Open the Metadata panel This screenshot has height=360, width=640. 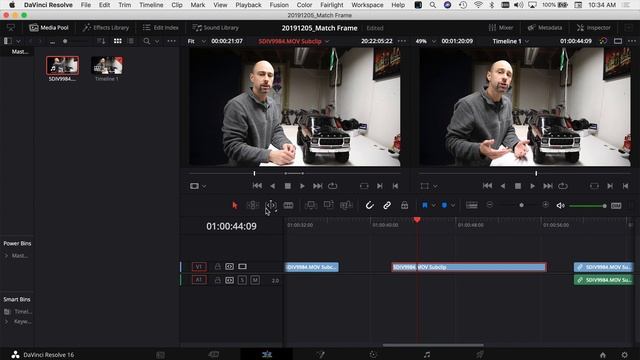coord(545,28)
